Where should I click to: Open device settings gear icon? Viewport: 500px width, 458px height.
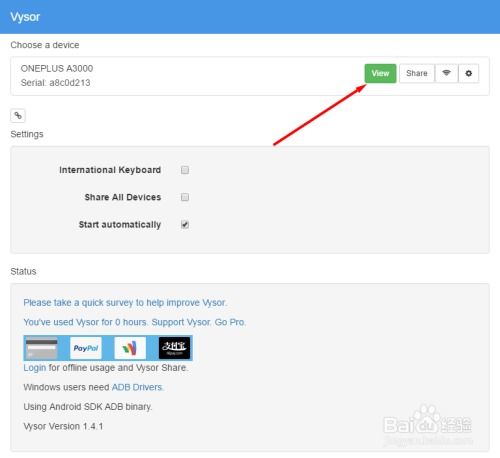point(468,73)
